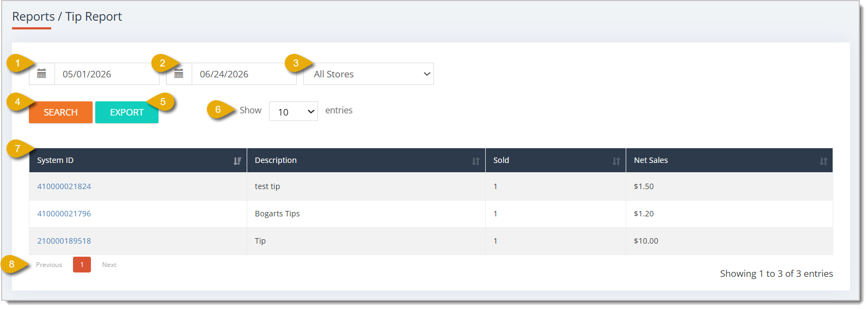Open System ID 410000021824 link
868x309 pixels.
pos(64,186)
